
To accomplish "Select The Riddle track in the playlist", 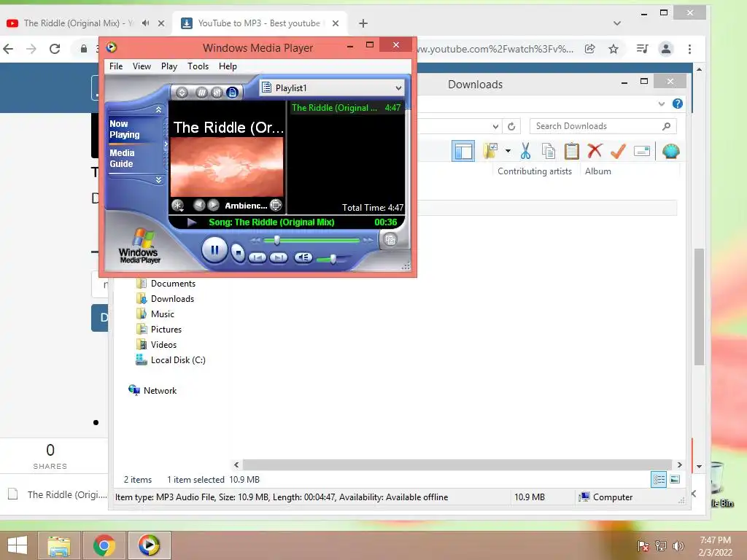I will click(347, 108).
